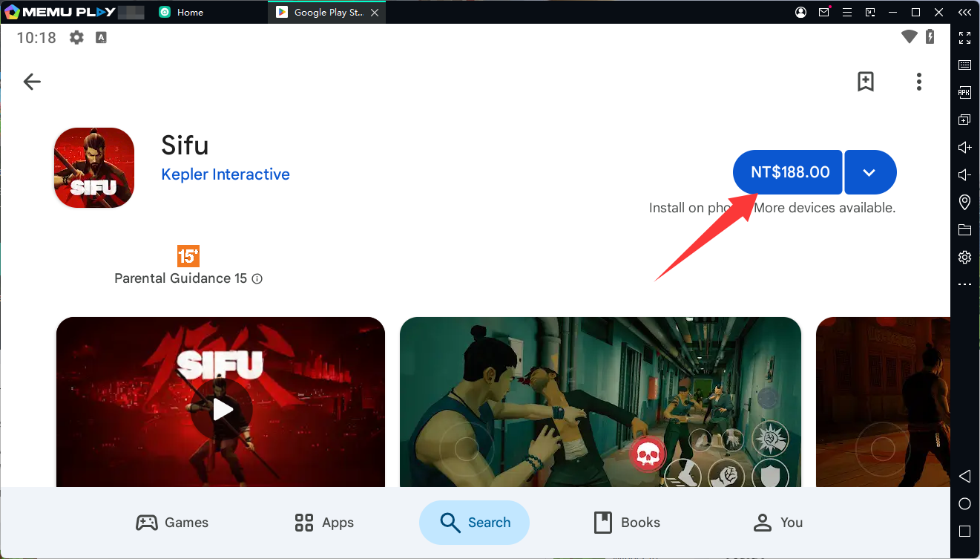Open the Apps section in bottom navigation
The image size is (980, 559).
pyautogui.click(x=324, y=523)
